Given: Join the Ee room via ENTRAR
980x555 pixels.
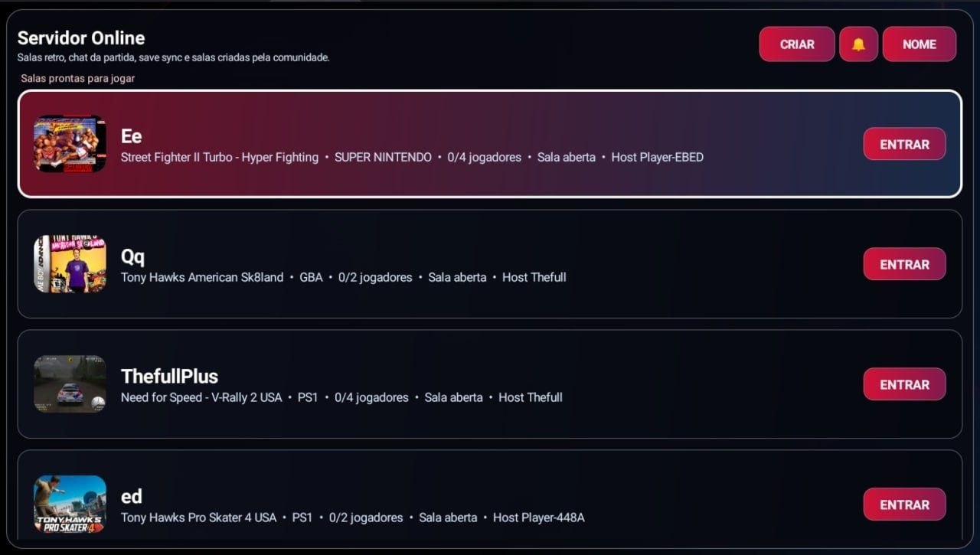Looking at the screenshot, I should [904, 144].
